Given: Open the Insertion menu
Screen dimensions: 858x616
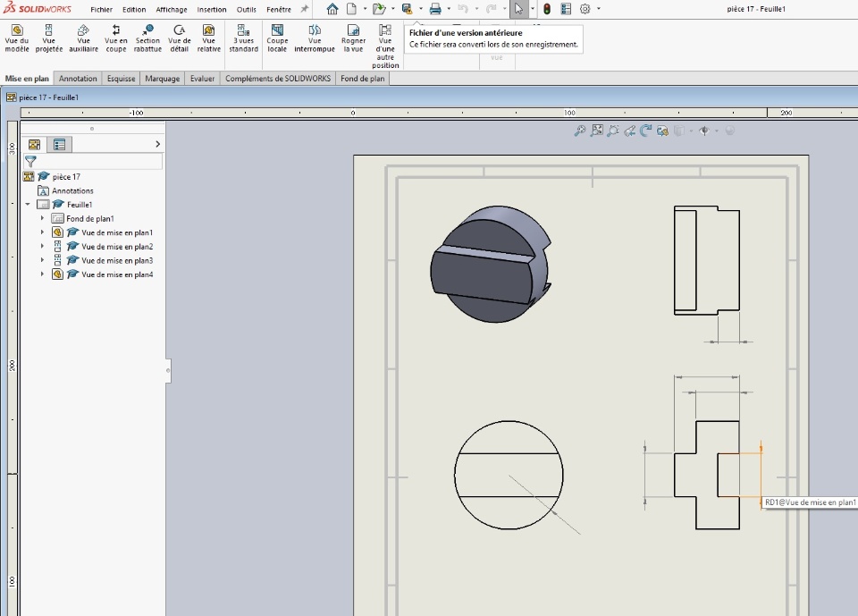Looking at the screenshot, I should pyautogui.click(x=212, y=10).
